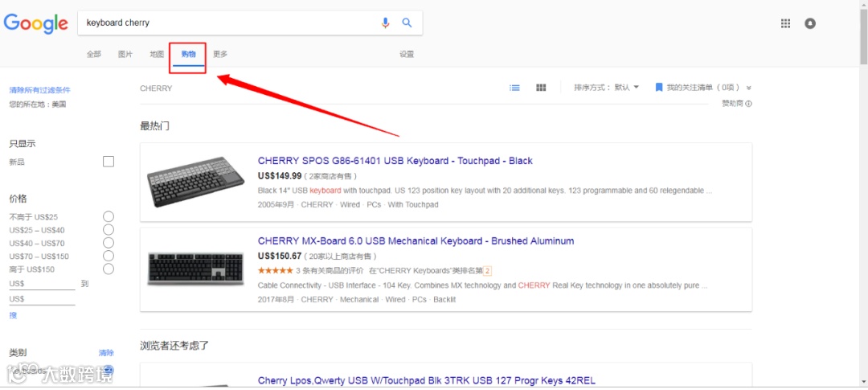Click US$150.67 price text
The image size is (868, 390).
coord(280,256)
